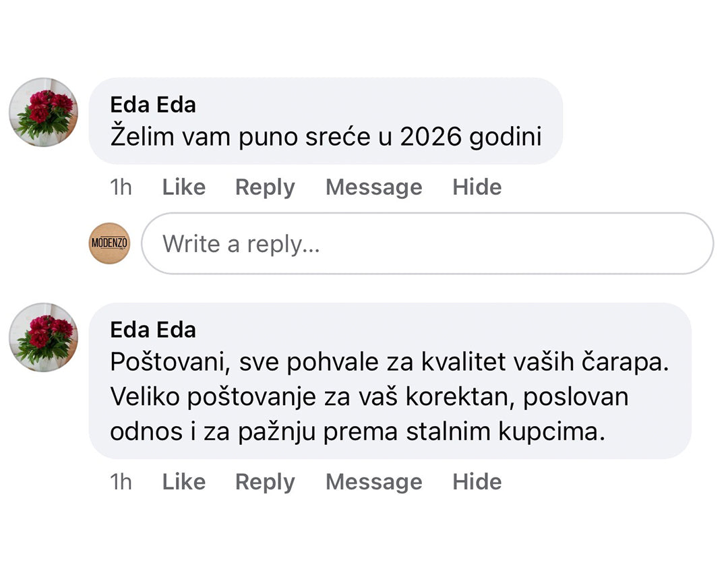The width and height of the screenshot is (728, 573).
Task: Open Eda Eda's profile from the 2026 comment name
Action: (x=153, y=105)
